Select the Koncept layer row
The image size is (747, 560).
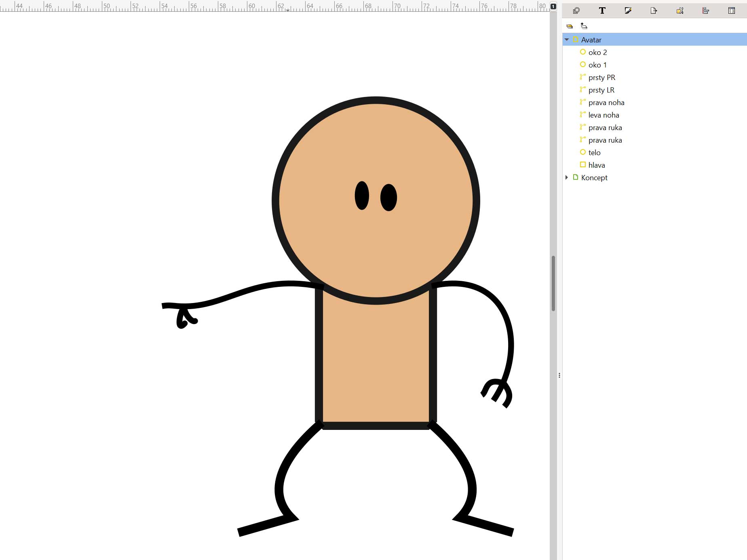tap(594, 178)
